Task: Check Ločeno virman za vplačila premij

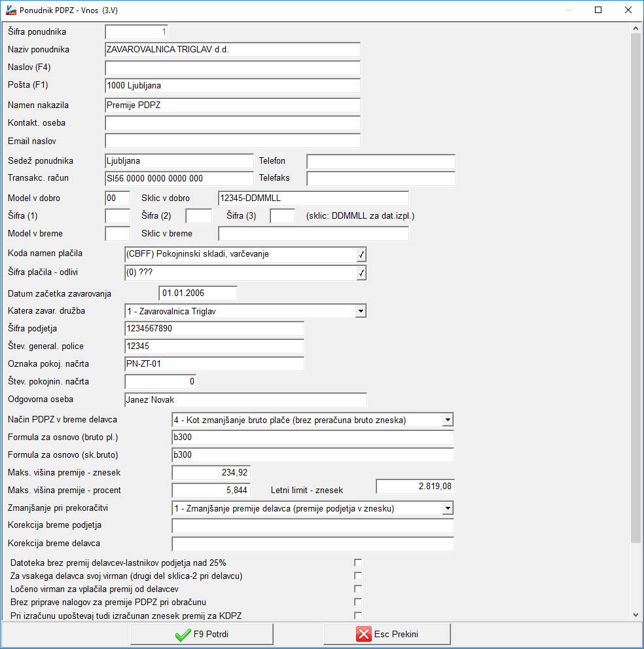Action: 358,589
